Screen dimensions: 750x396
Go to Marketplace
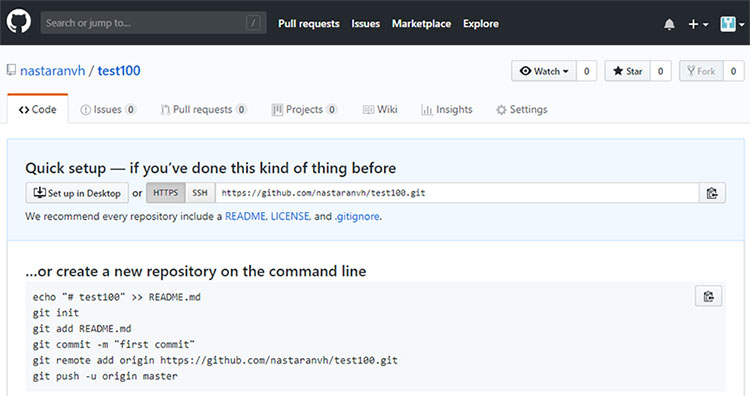(x=421, y=23)
